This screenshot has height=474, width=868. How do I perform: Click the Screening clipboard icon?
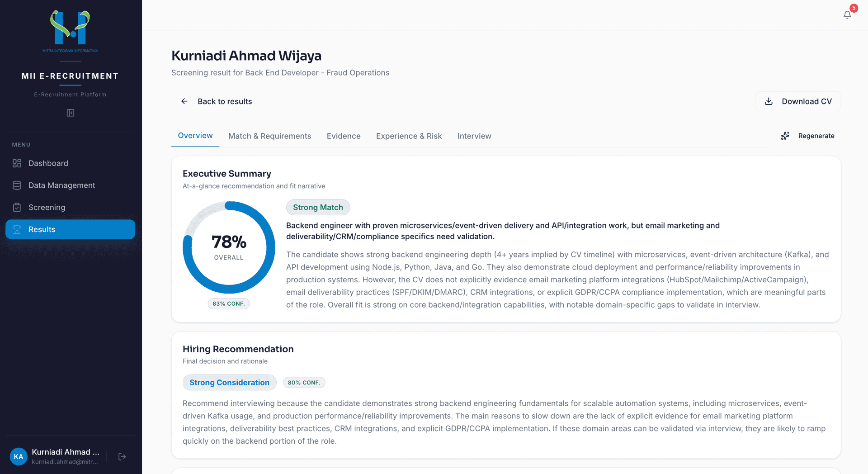click(x=17, y=208)
